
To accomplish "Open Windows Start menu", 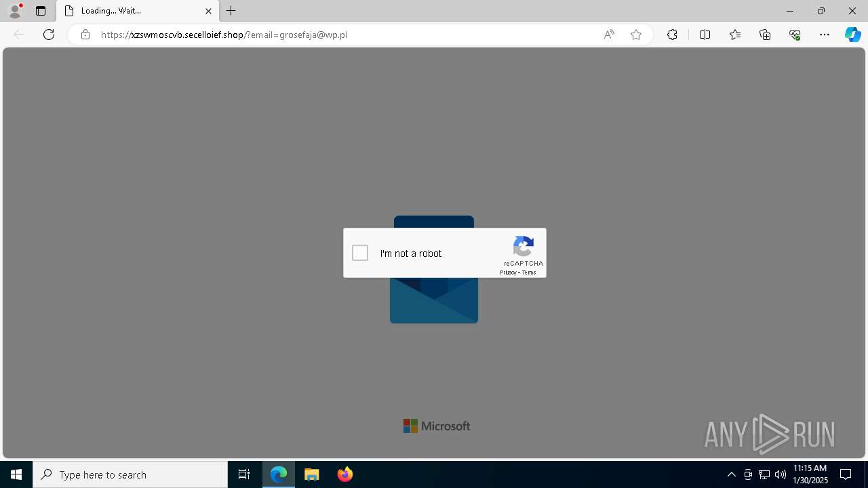I will (x=16, y=474).
